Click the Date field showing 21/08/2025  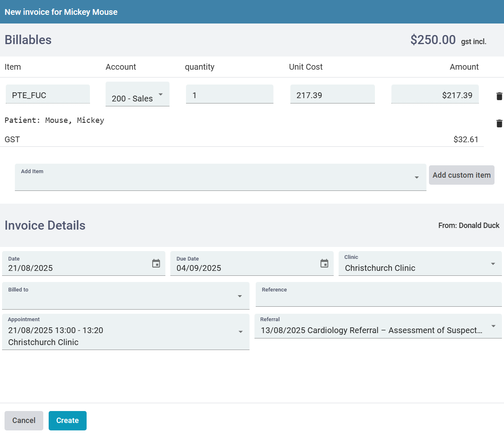[74, 268]
